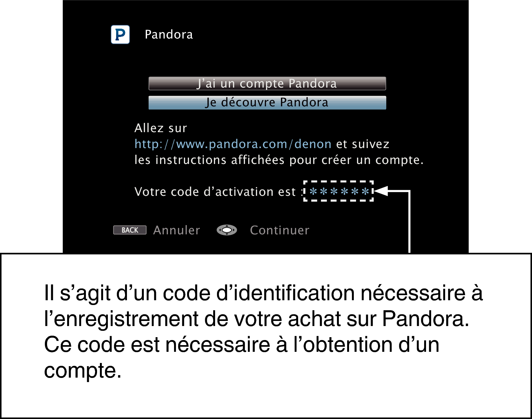Click the word "Pandora." in the callout

pos(425,319)
